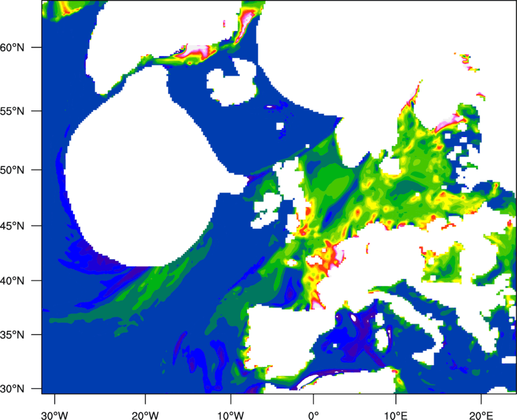Click the 10°E longitude label
This screenshot has width=517, height=420.
coord(396,415)
